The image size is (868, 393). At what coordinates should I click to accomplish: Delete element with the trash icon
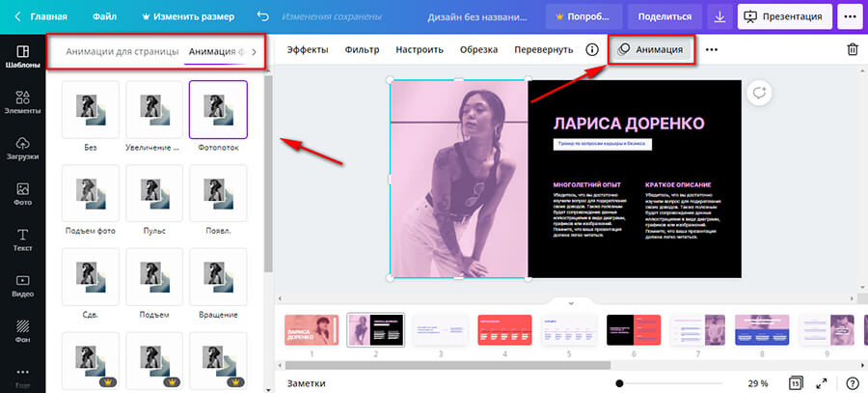click(x=852, y=50)
